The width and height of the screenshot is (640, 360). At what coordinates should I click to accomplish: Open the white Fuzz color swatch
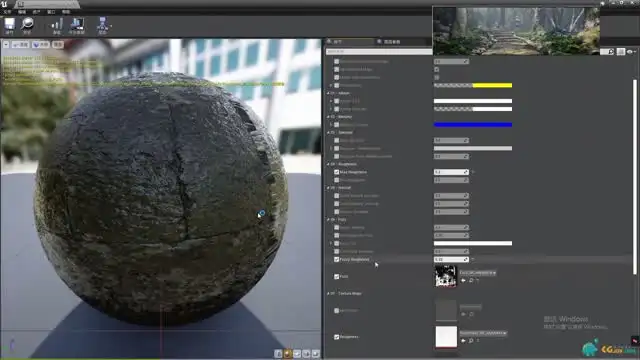coord(473,243)
